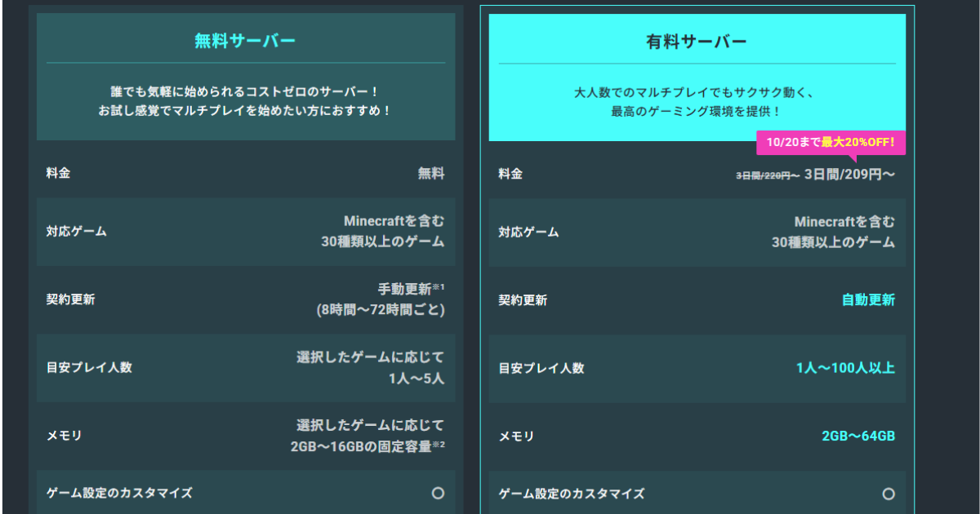
Task: Click the ※2 footnote next to 固定容量
Action: 440,446
